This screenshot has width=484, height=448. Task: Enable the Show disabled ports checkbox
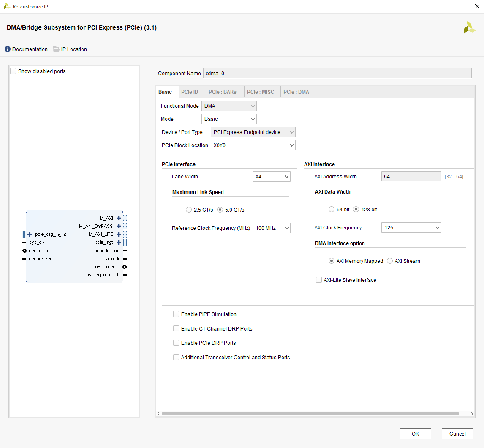pyautogui.click(x=13, y=71)
